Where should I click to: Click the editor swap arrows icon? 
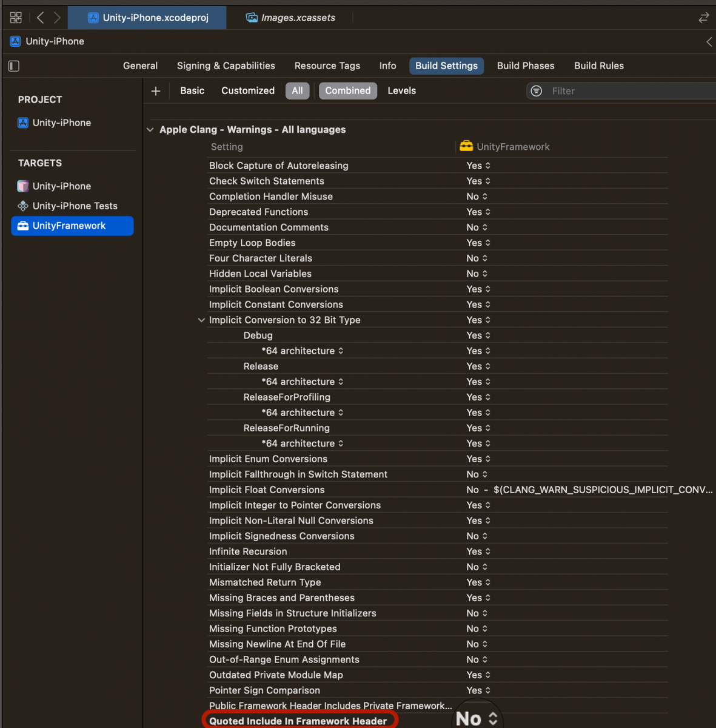tap(703, 18)
